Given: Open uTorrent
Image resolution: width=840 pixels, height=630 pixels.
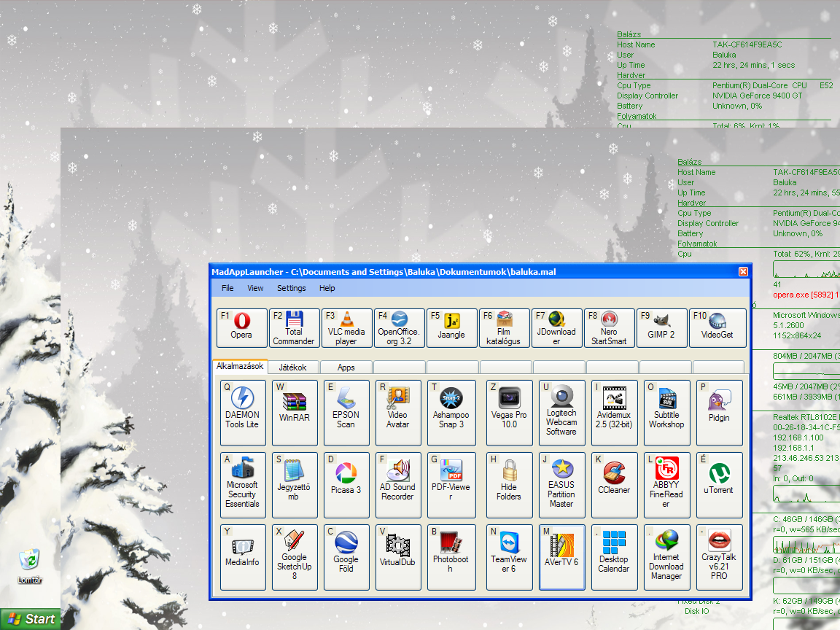Looking at the screenshot, I should 720,485.
